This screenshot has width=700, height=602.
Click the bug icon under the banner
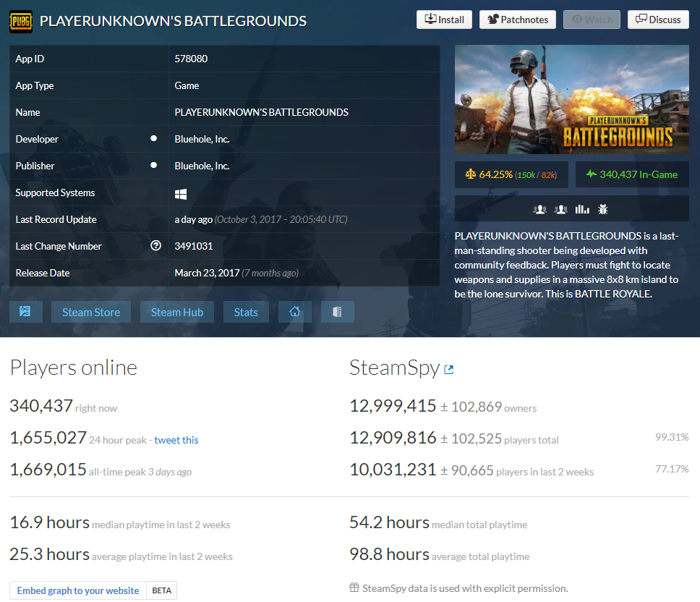(603, 209)
